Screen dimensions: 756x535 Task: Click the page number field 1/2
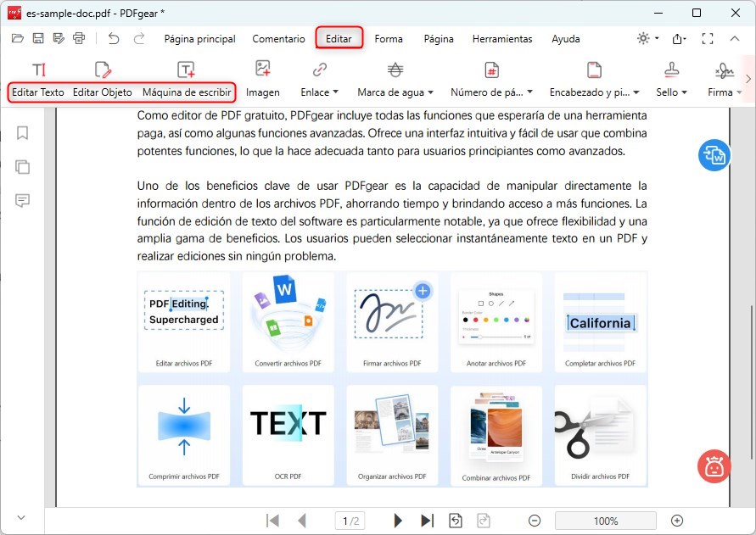pos(350,521)
